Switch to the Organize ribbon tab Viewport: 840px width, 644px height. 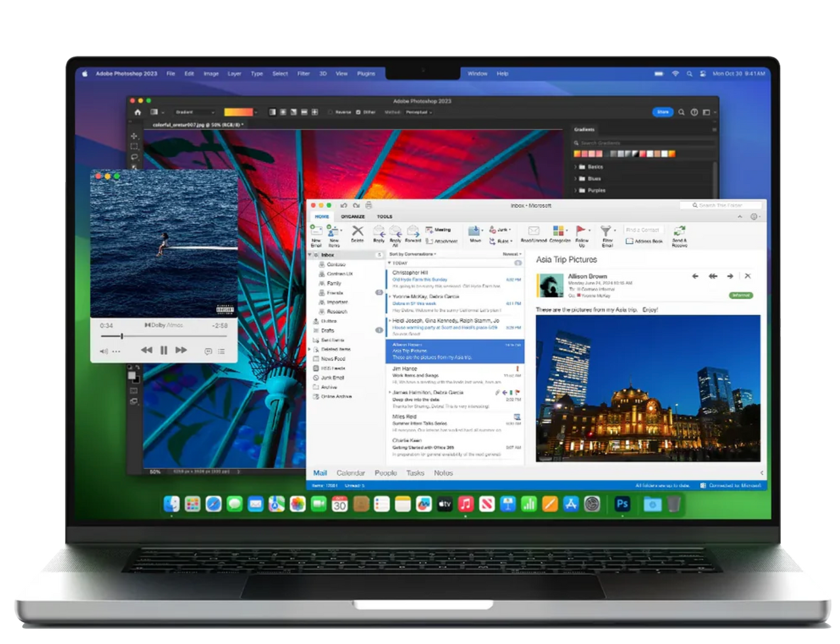(x=352, y=216)
